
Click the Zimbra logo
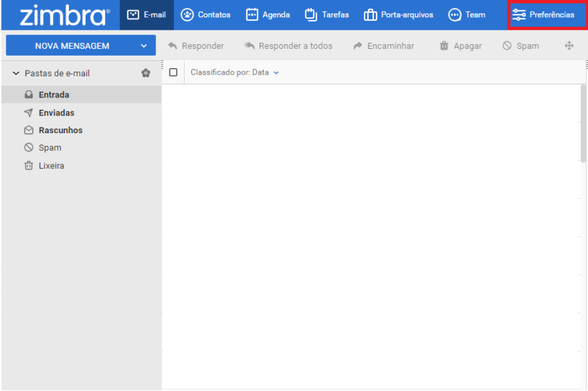64,16
